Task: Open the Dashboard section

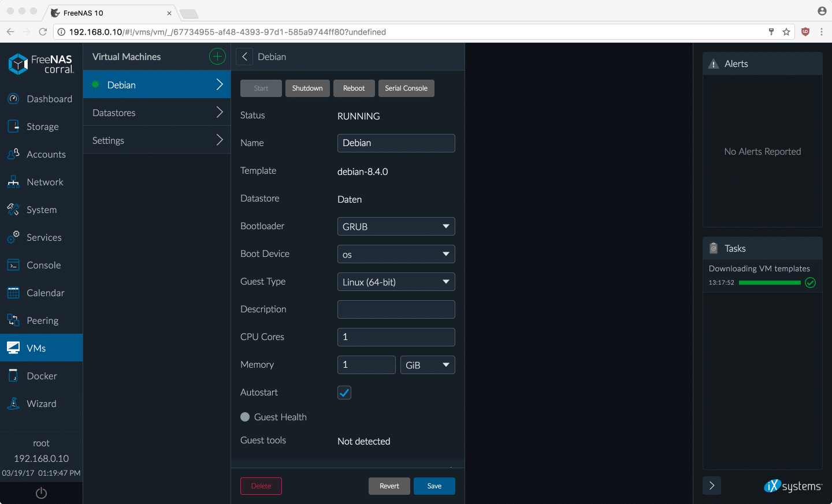Action: 41,99
